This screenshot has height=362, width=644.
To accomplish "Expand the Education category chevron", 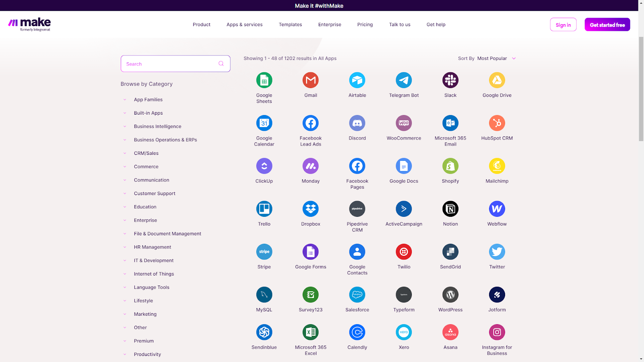I will point(125,207).
